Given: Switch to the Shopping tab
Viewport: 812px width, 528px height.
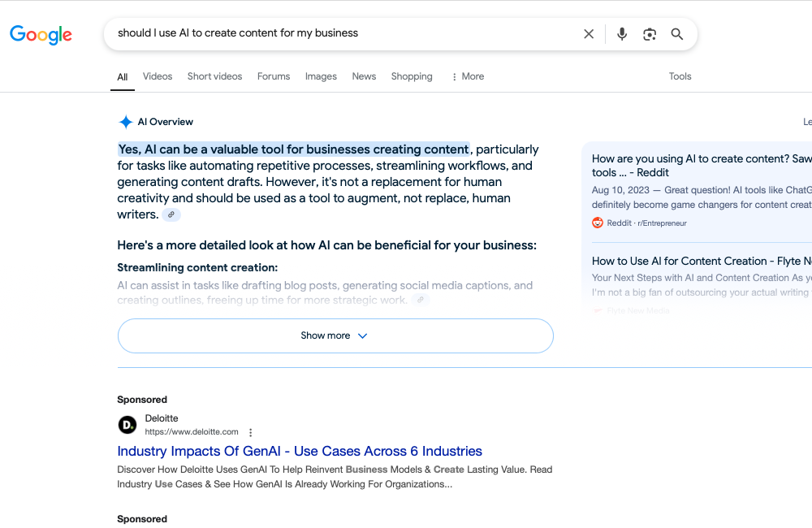Looking at the screenshot, I should [412, 76].
